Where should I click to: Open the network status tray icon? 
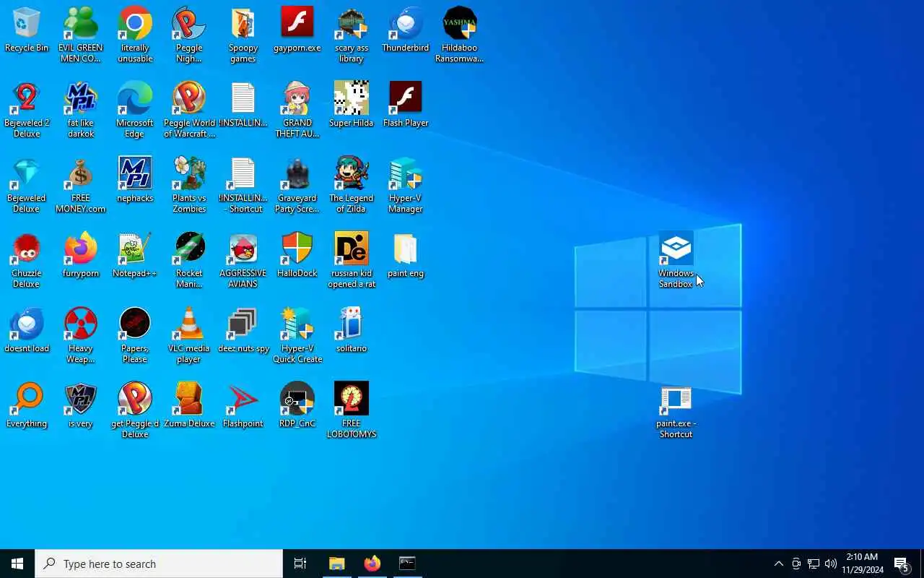[814, 564]
